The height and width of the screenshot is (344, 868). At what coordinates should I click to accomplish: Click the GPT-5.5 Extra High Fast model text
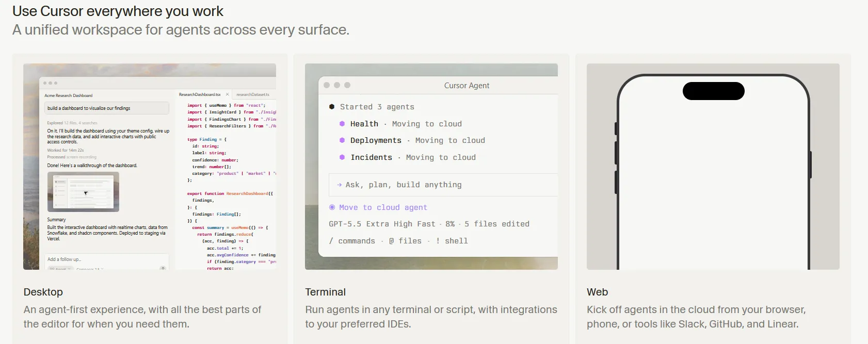point(382,224)
